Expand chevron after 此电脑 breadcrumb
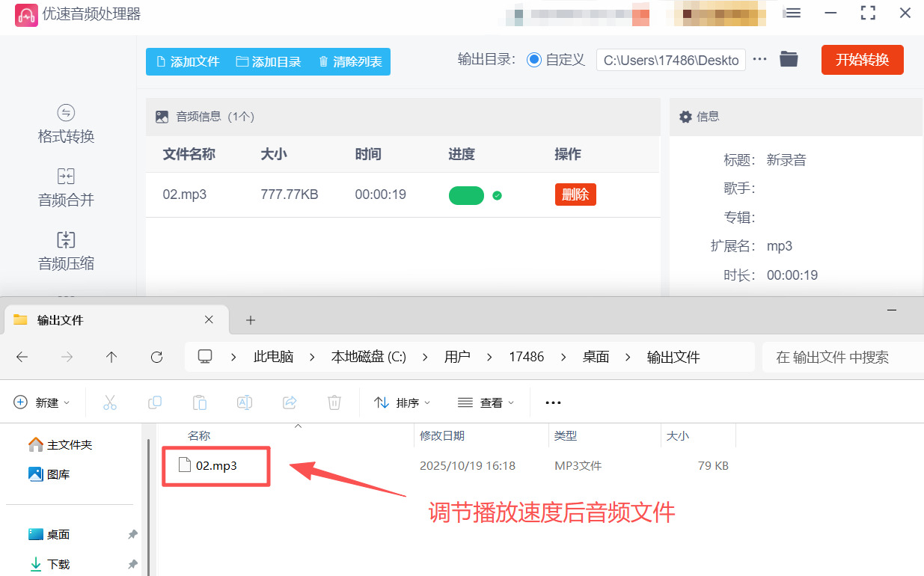This screenshot has height=576, width=924. coord(313,357)
